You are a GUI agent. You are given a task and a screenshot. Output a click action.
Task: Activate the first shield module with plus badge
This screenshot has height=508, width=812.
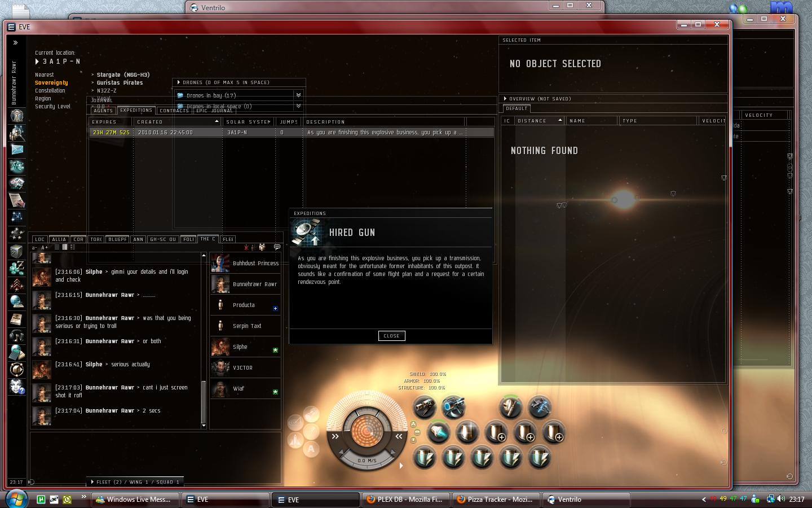click(x=496, y=432)
